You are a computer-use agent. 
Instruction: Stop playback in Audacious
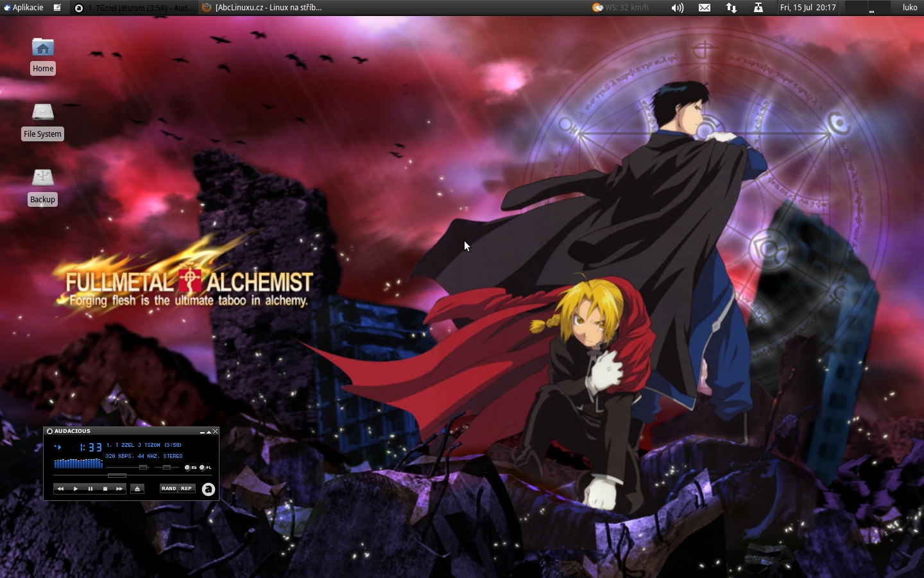tap(105, 489)
